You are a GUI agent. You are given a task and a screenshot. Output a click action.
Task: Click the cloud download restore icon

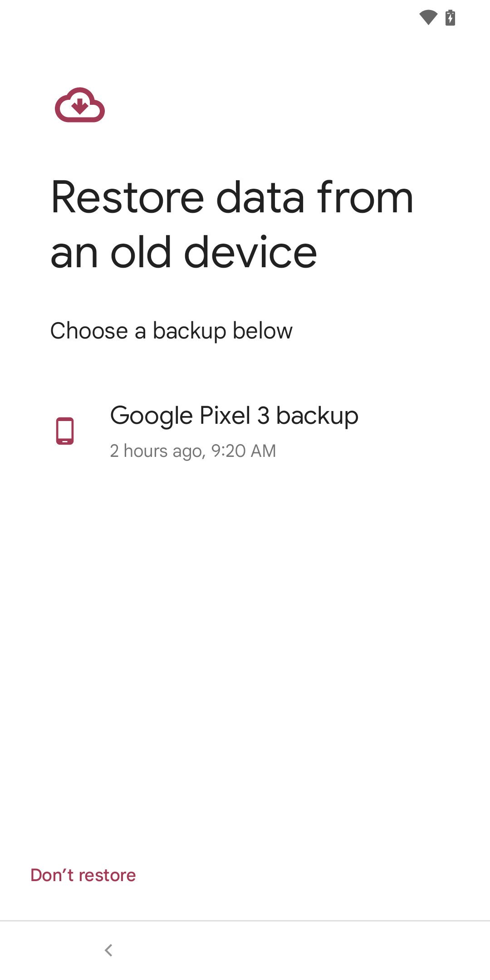coord(80,105)
